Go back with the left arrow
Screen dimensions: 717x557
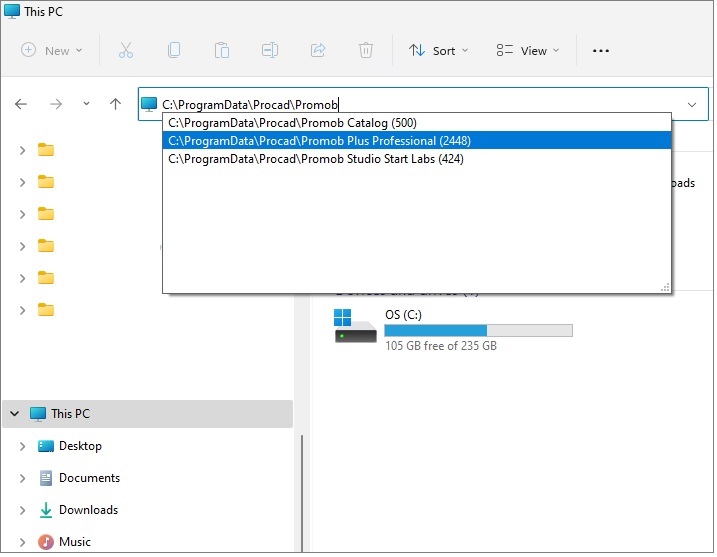coord(21,104)
